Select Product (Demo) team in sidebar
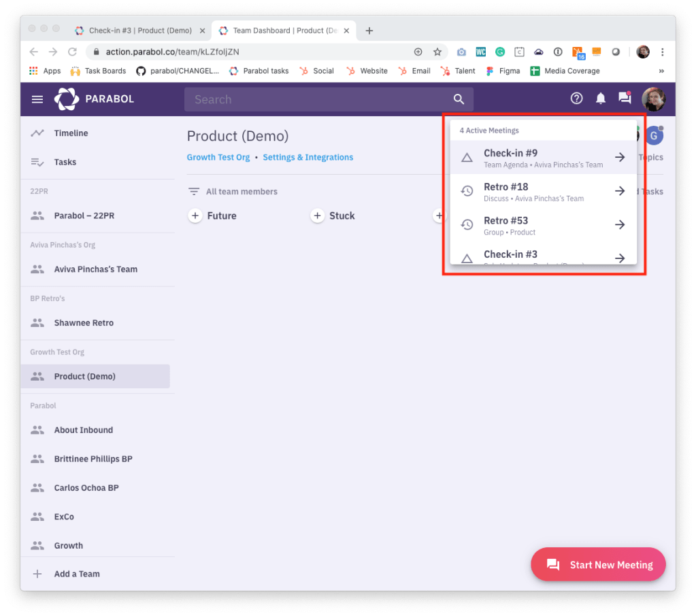 pos(95,376)
